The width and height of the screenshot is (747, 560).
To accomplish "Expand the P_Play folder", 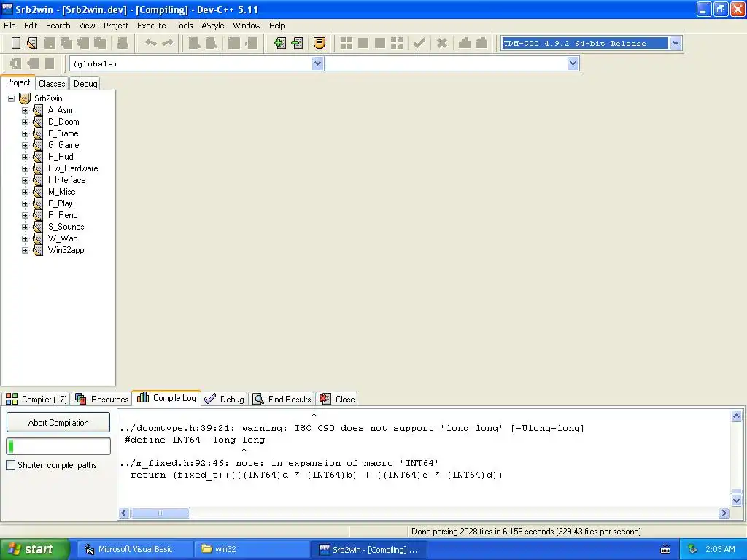I will (x=26, y=203).
